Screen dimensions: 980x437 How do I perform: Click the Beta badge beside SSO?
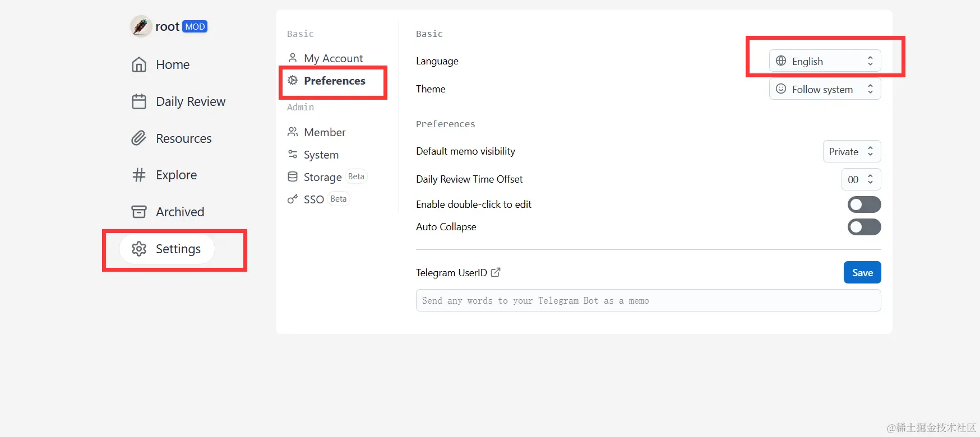(x=339, y=199)
